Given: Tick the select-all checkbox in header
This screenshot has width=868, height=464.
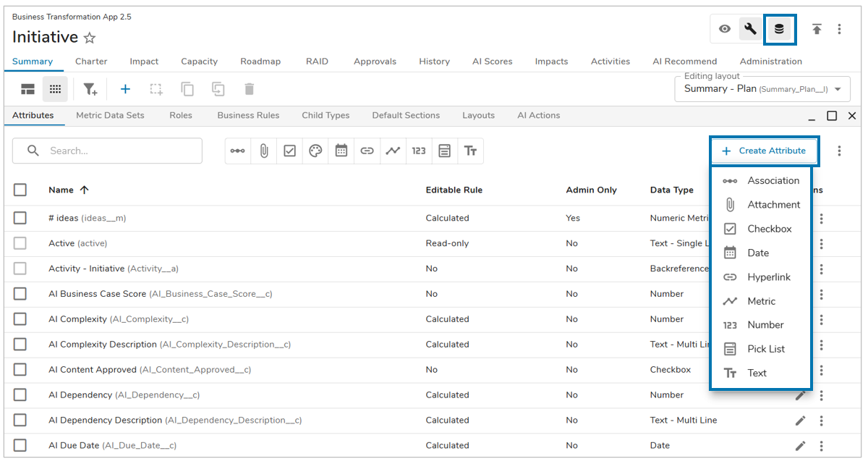Looking at the screenshot, I should [x=20, y=190].
